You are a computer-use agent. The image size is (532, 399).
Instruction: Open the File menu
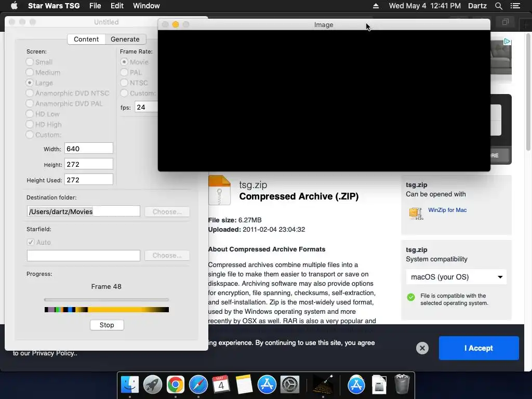click(95, 6)
